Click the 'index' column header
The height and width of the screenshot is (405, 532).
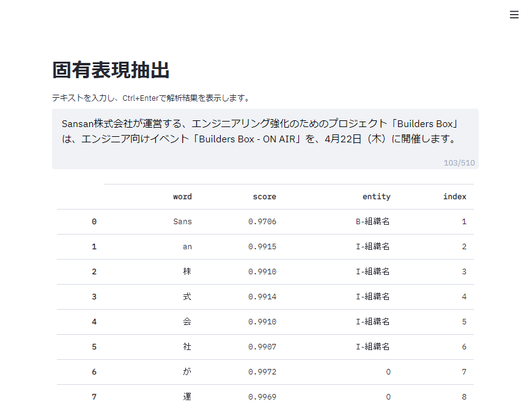(454, 197)
